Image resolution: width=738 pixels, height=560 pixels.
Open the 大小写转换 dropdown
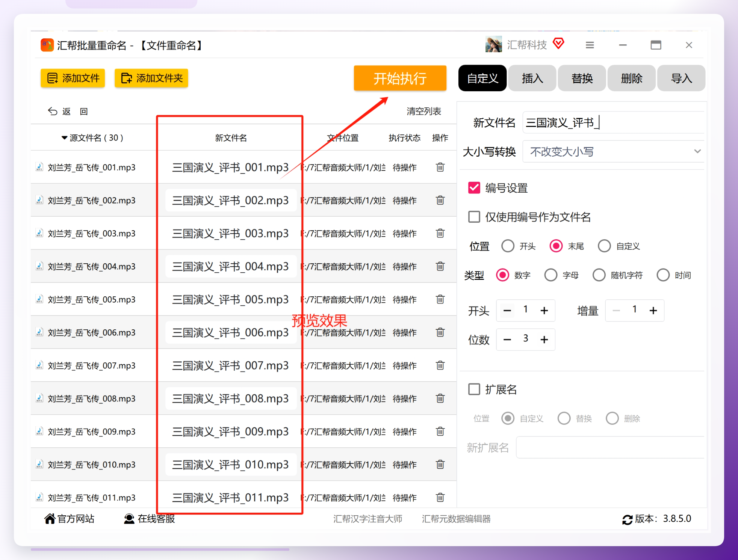(x=613, y=151)
